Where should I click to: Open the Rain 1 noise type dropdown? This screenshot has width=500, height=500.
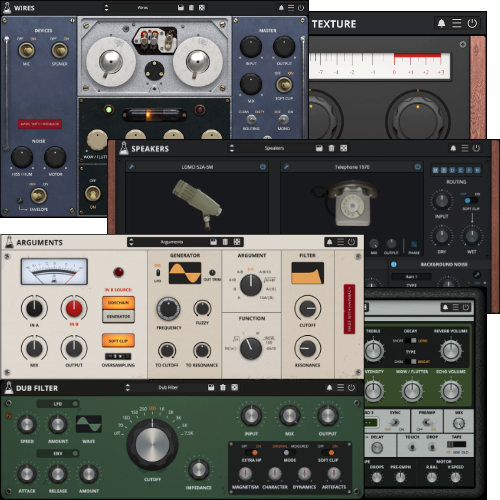411,277
